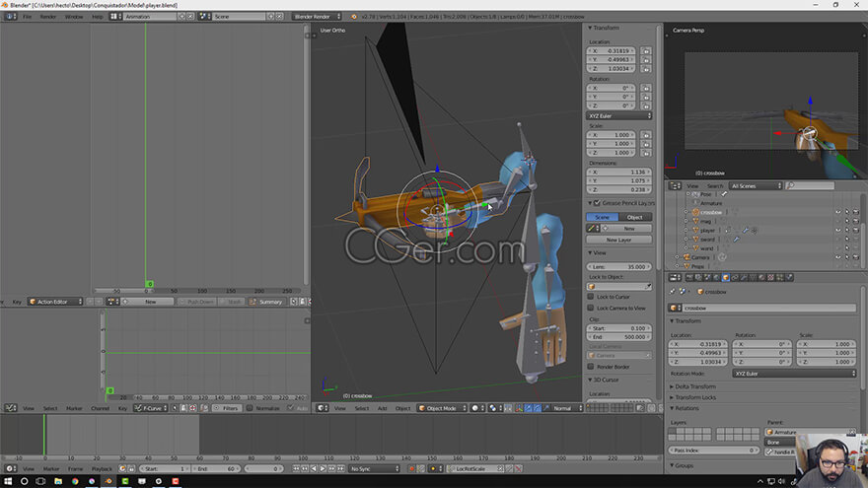Open the File menu

(x=28, y=17)
